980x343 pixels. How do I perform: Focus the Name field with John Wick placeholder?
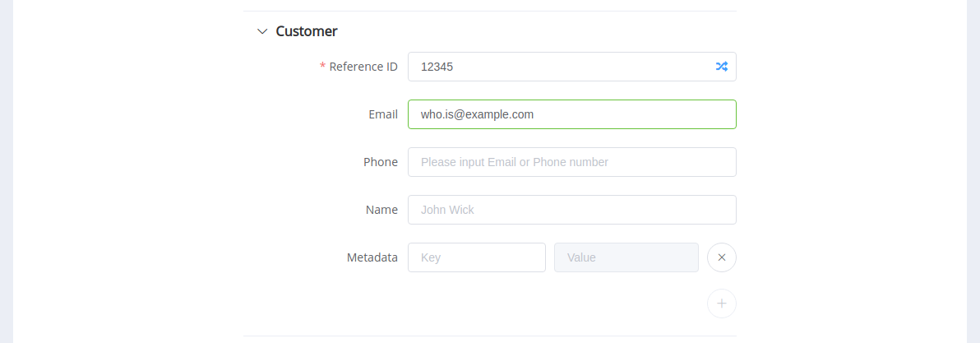[x=572, y=210]
